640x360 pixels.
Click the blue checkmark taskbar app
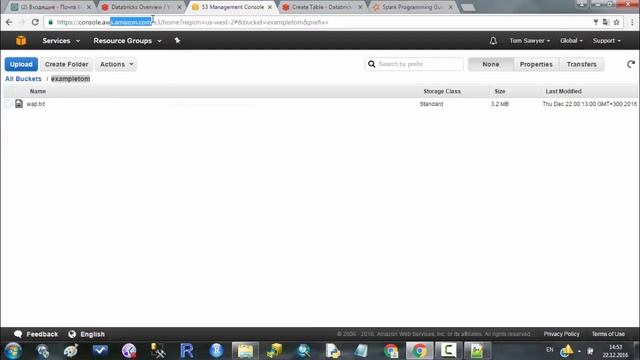(x=100, y=351)
